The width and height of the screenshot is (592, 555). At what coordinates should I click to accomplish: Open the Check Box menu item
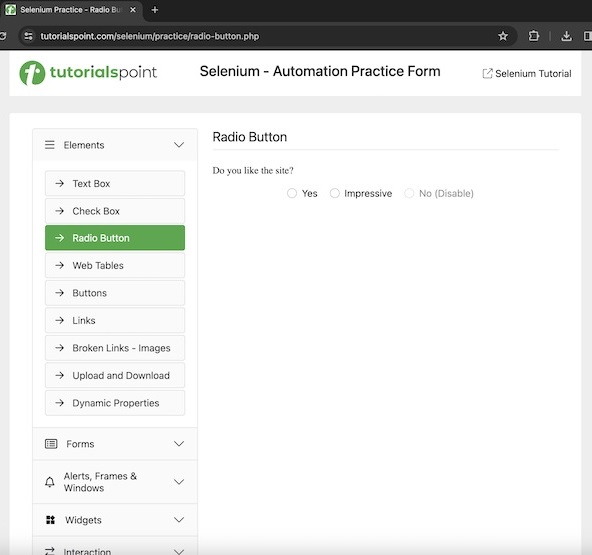click(x=115, y=211)
